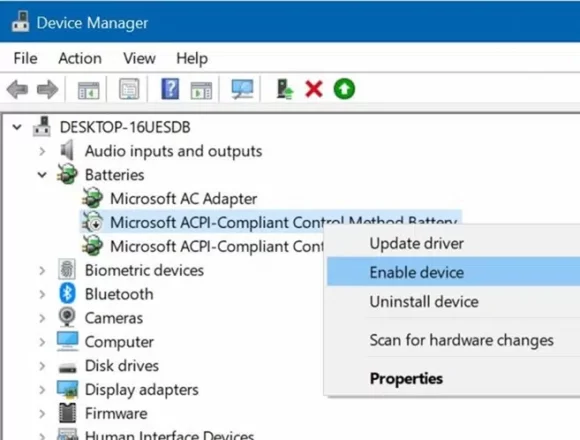The image size is (580, 440).
Task: Expand Audio inputs and outputs category
Action: (x=42, y=151)
